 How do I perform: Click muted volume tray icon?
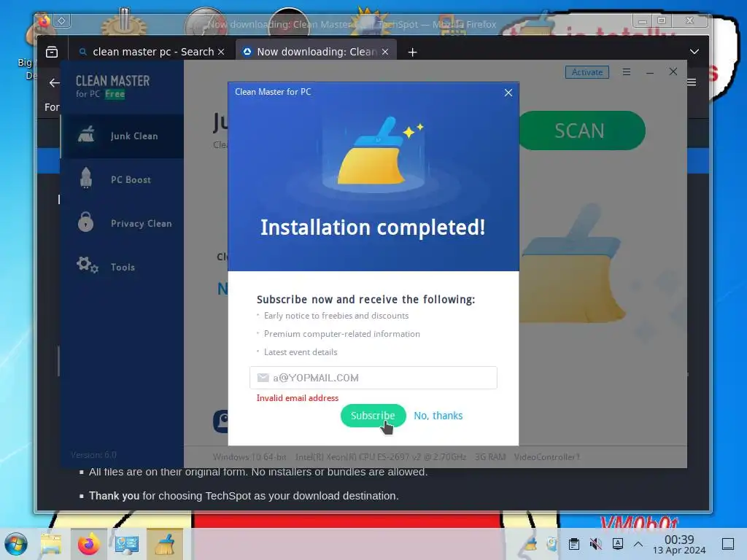tap(595, 544)
